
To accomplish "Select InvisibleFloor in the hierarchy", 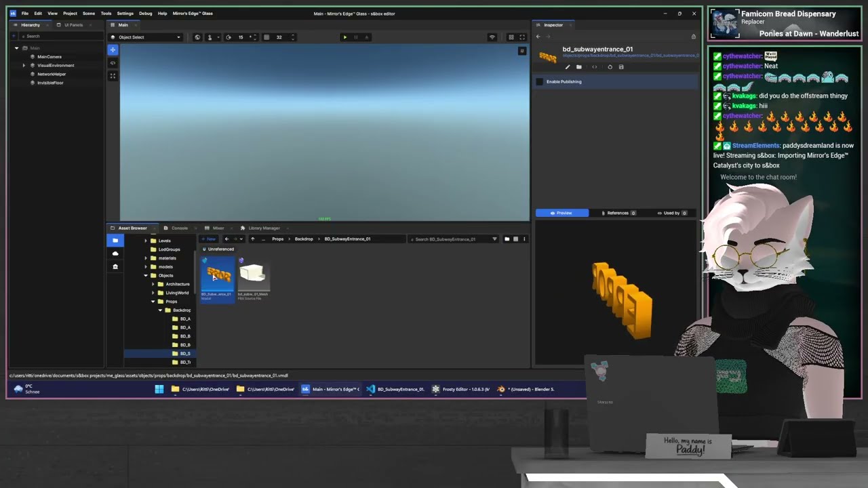I will coord(50,83).
